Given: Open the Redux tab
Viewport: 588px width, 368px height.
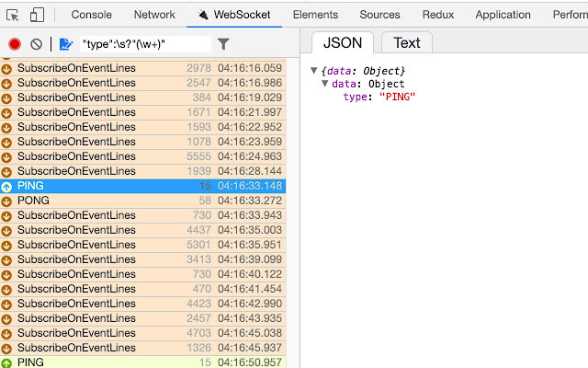Looking at the screenshot, I should click(438, 15).
